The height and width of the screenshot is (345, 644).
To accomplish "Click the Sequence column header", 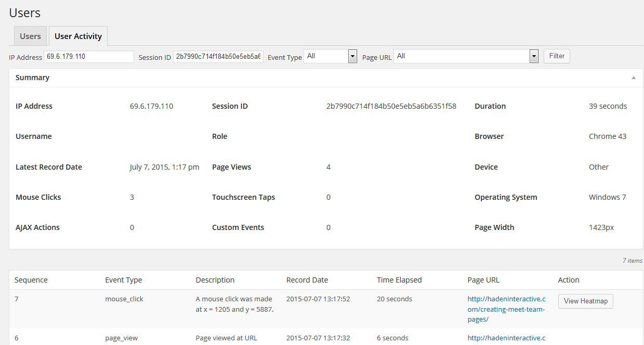I will coord(31,279).
